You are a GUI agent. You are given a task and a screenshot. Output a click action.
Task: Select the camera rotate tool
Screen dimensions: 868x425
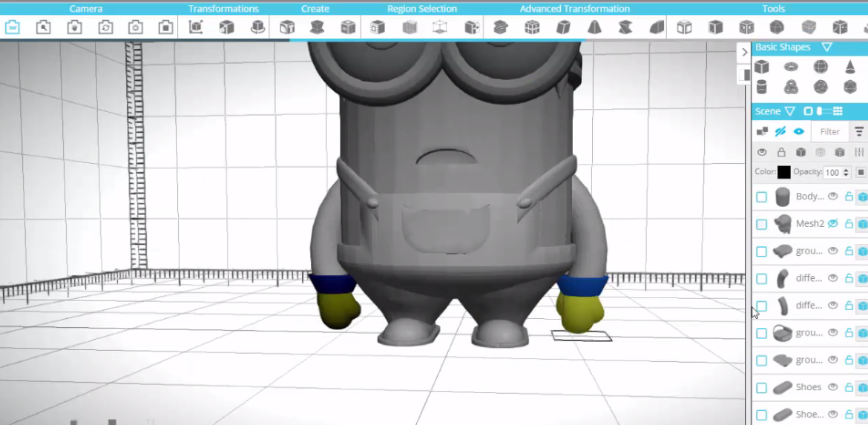(x=105, y=27)
